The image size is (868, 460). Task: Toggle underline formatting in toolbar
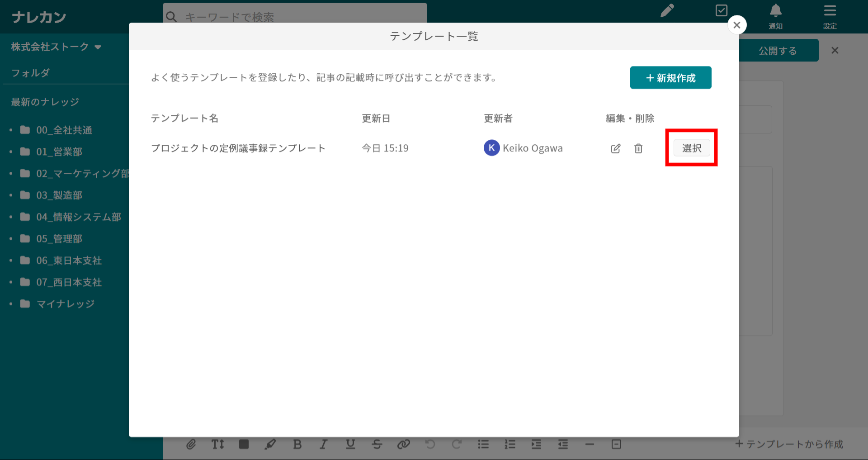(x=350, y=444)
